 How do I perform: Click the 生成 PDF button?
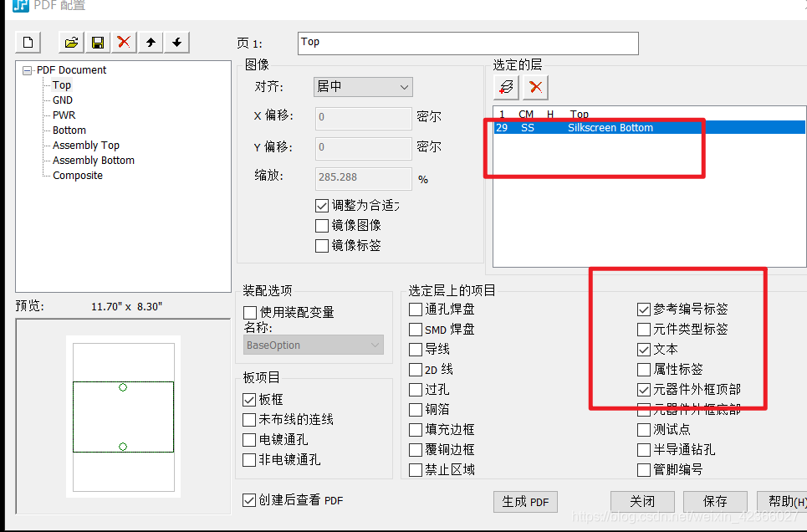(x=525, y=502)
